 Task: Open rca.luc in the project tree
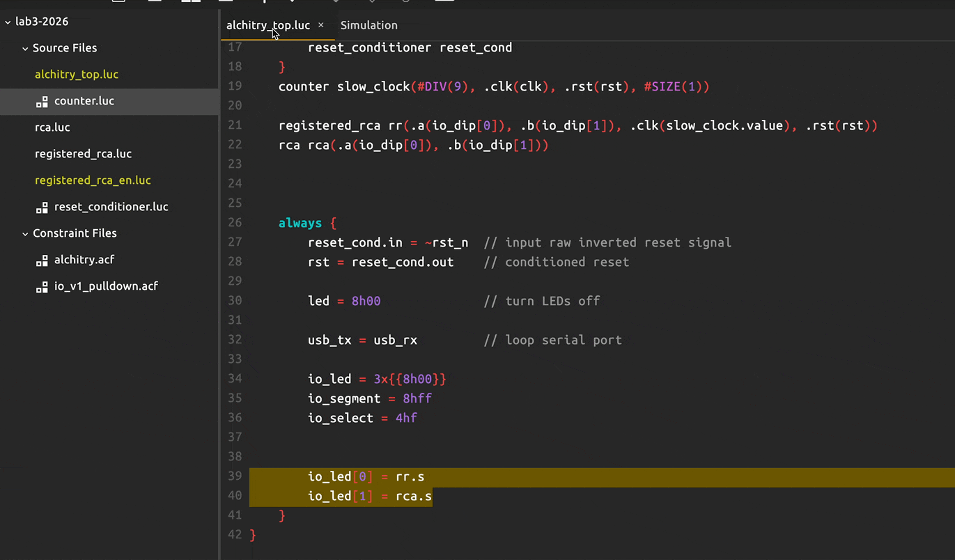click(52, 127)
